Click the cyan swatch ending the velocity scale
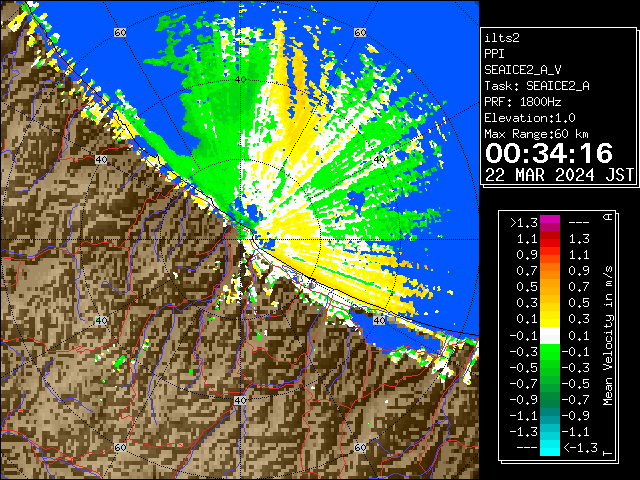Image resolution: width=640 pixels, height=480 pixels. click(550, 447)
